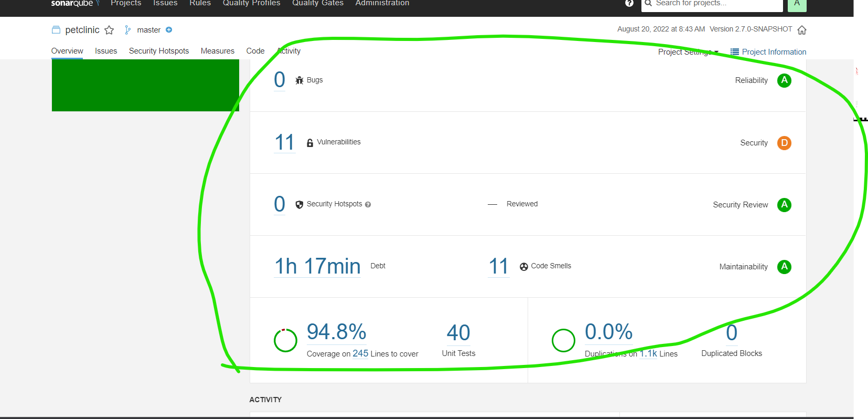This screenshot has height=419, width=868.
Task: Click the coverage donut chart
Action: [x=286, y=340]
